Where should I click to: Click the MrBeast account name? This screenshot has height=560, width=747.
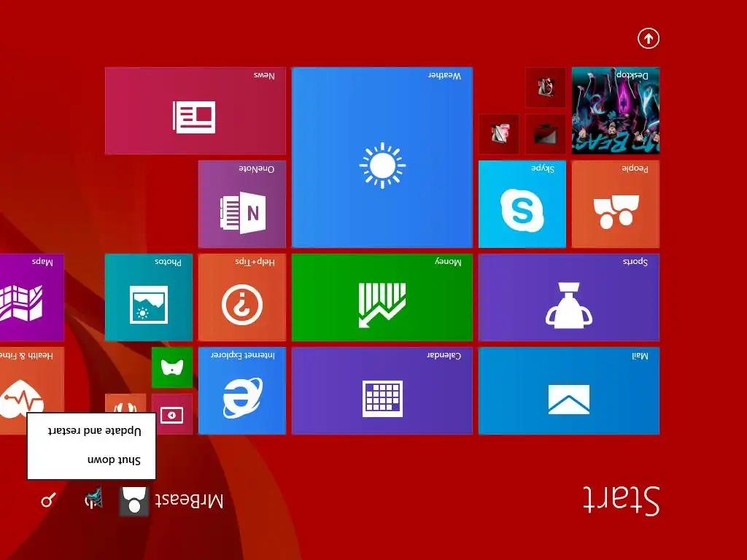point(189,501)
